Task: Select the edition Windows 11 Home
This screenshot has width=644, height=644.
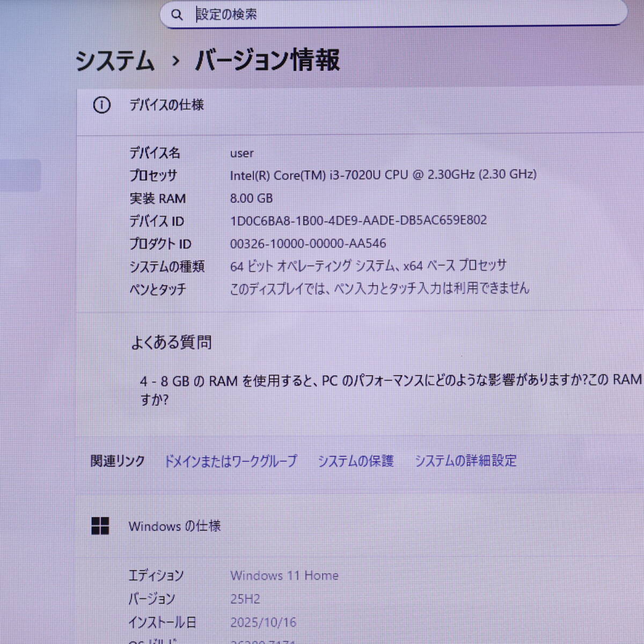Action: 284,576
